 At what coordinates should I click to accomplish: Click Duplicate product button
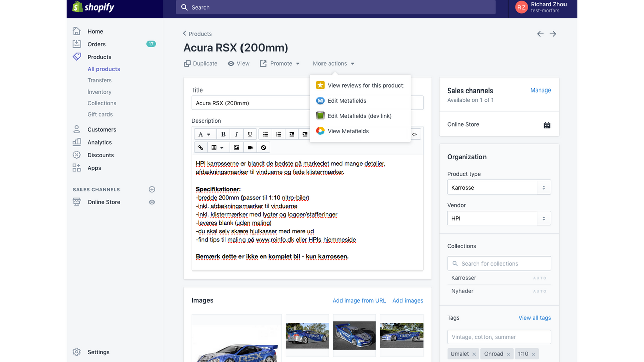tap(201, 64)
